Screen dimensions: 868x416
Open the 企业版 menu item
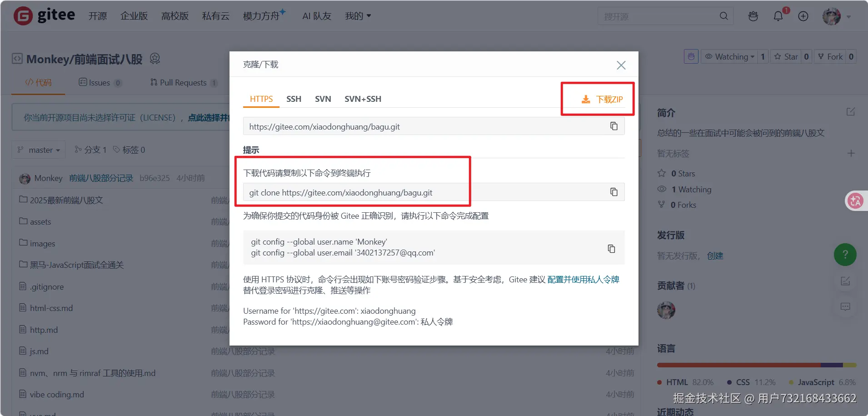134,16
